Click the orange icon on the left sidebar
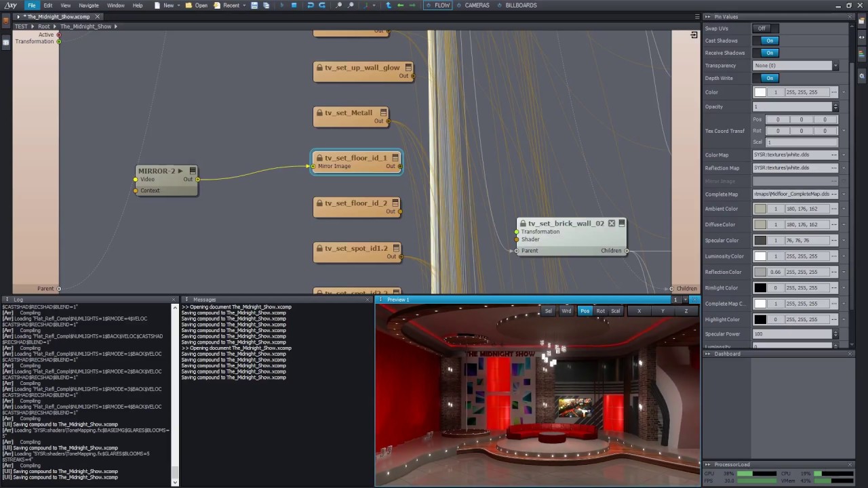The width and height of the screenshot is (868, 488). 6,20
